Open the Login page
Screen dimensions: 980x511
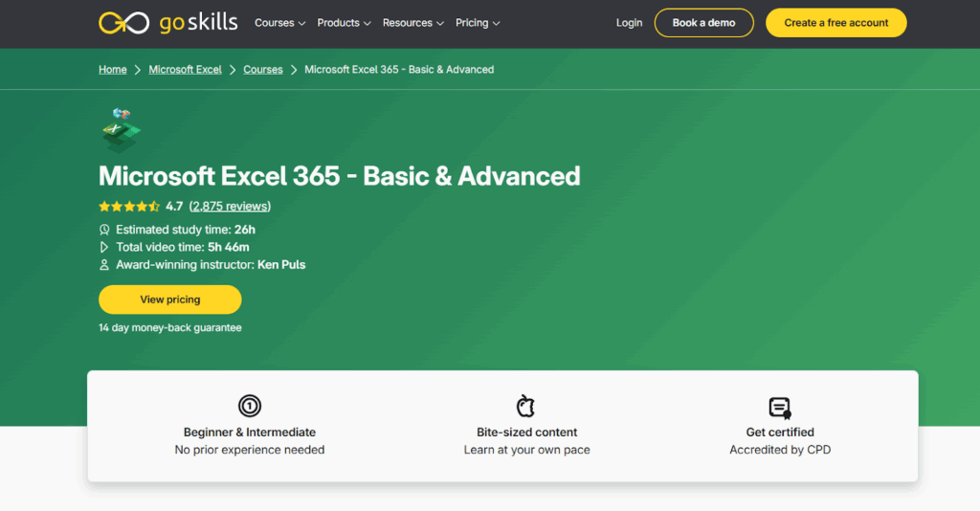(x=629, y=23)
